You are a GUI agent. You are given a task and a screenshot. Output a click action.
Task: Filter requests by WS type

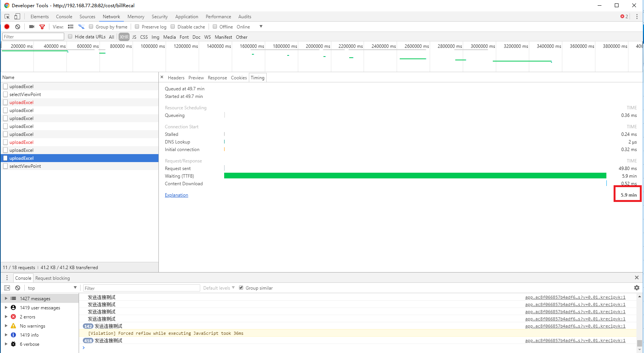coord(207,37)
